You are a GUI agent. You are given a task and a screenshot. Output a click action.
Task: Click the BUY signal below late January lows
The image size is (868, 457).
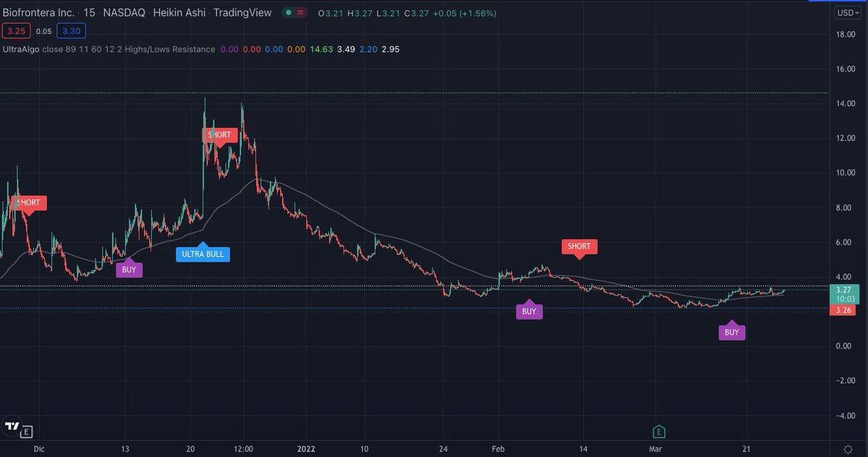[529, 311]
